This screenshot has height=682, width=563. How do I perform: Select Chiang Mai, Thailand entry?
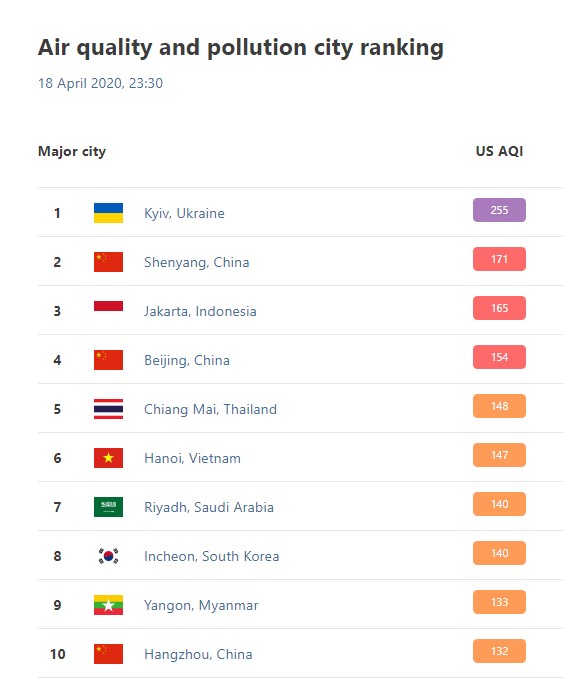(x=210, y=409)
